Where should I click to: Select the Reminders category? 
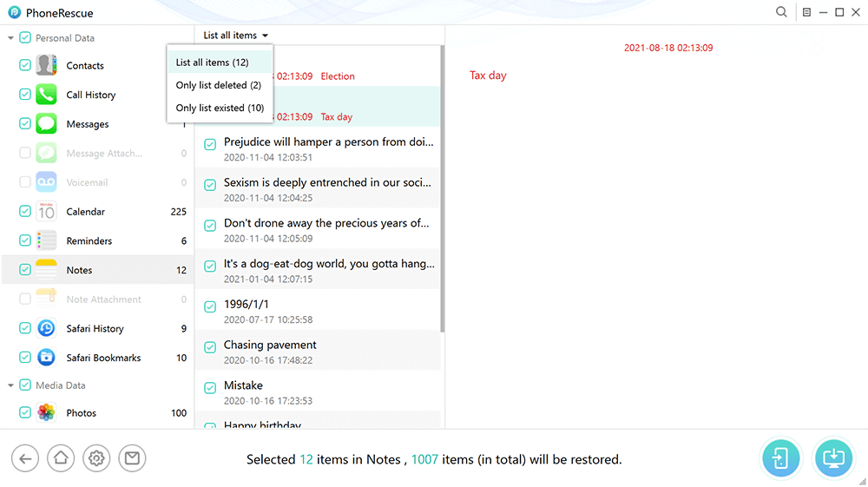pyautogui.click(x=89, y=241)
